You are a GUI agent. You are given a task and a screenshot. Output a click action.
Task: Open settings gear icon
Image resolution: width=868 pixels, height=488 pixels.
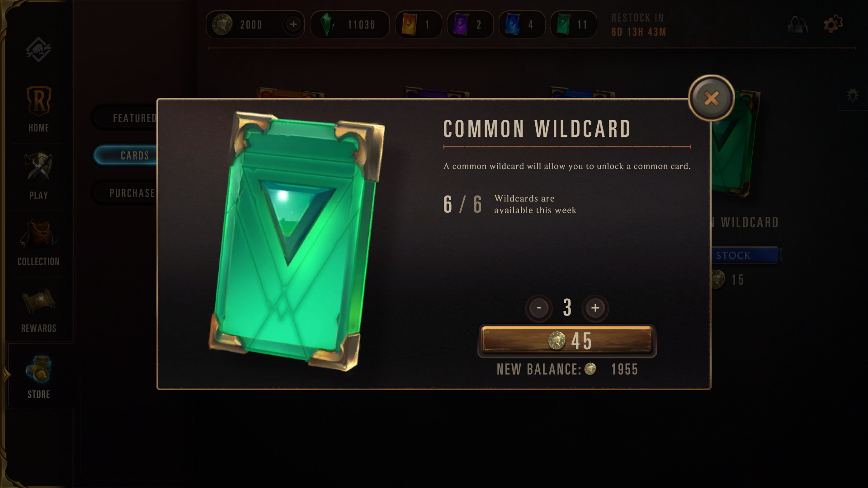click(x=833, y=24)
